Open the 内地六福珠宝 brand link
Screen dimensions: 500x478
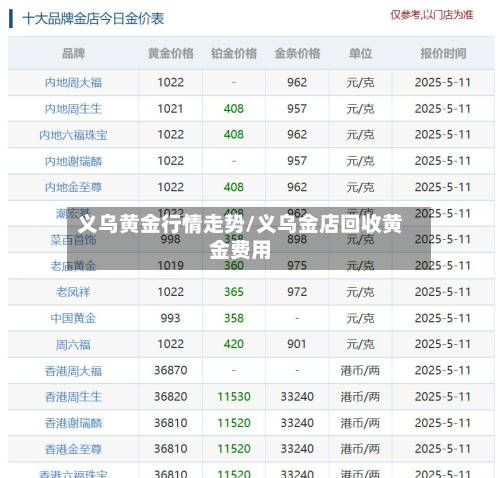pyautogui.click(x=73, y=135)
